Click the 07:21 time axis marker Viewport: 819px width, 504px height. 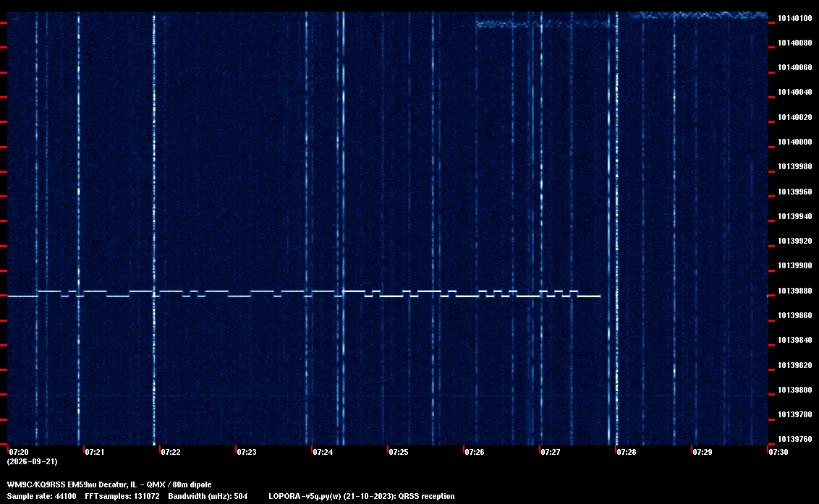tap(95, 452)
